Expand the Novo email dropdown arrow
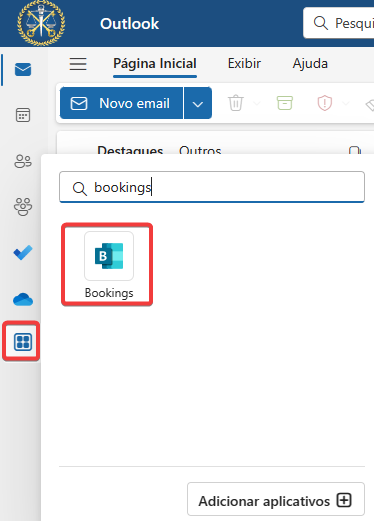Viewport: 374px width, 521px height. point(198,103)
